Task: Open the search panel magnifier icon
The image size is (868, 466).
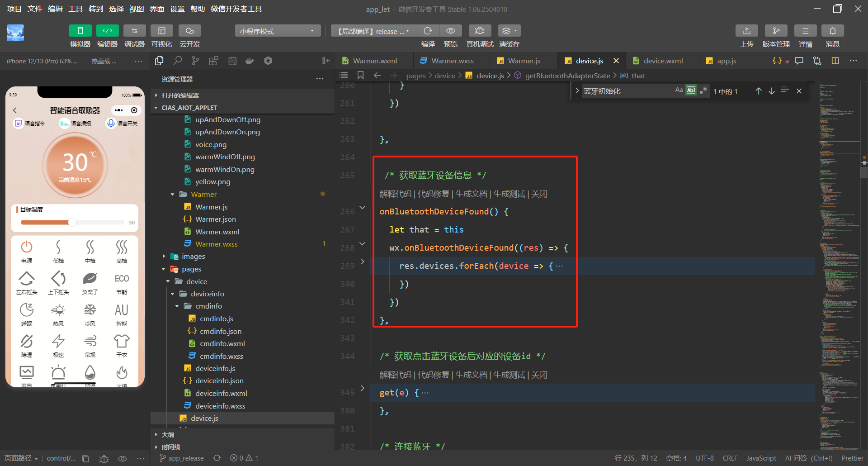Action: (x=178, y=61)
